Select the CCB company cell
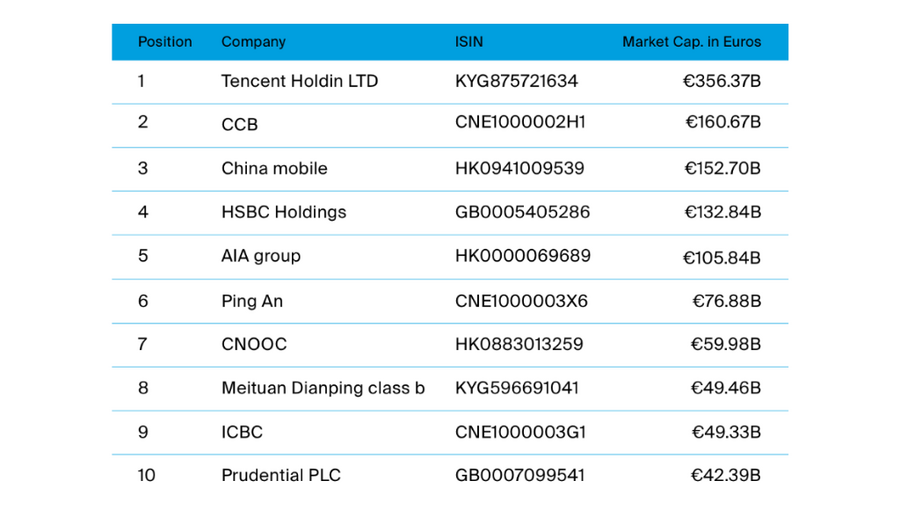The width and height of the screenshot is (900, 510). 239,124
